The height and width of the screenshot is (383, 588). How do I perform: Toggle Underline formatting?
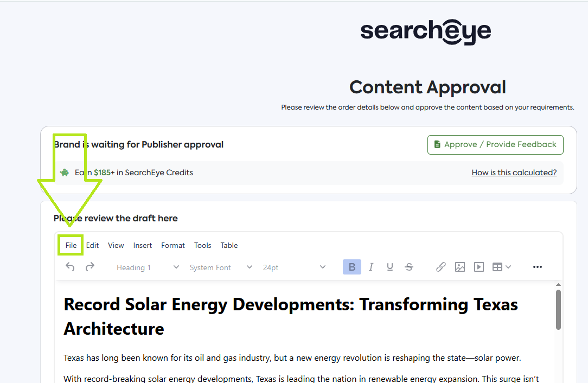(389, 267)
